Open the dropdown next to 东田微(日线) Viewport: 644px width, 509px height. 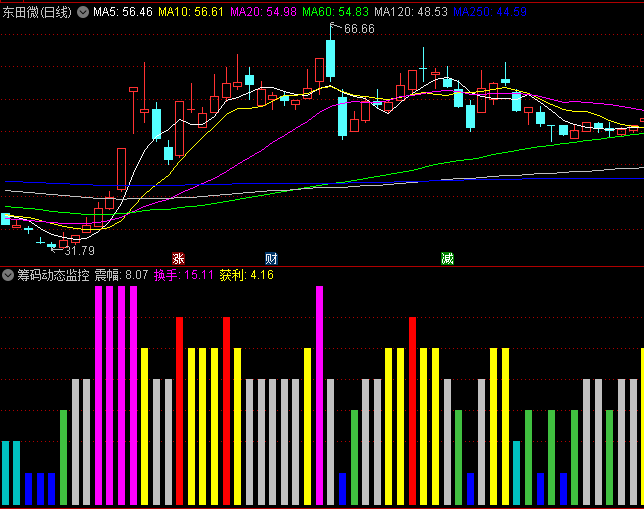[x=83, y=12]
